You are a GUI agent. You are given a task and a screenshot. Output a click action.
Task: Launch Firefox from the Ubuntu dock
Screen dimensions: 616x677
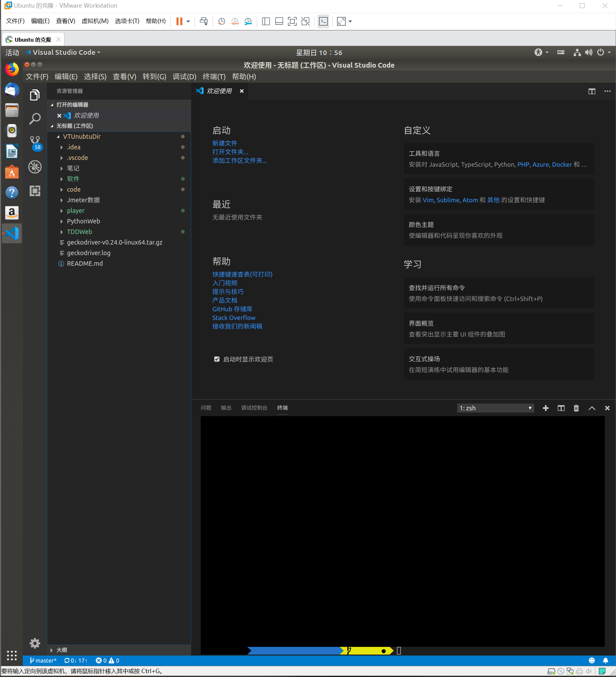12,70
